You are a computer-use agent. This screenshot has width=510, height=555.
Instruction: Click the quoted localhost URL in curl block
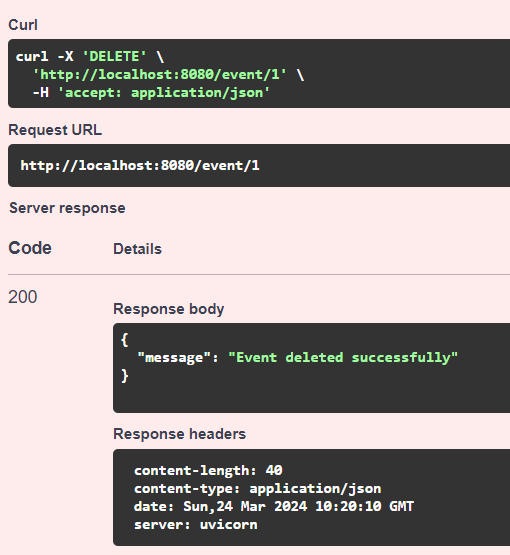pyautogui.click(x=160, y=75)
